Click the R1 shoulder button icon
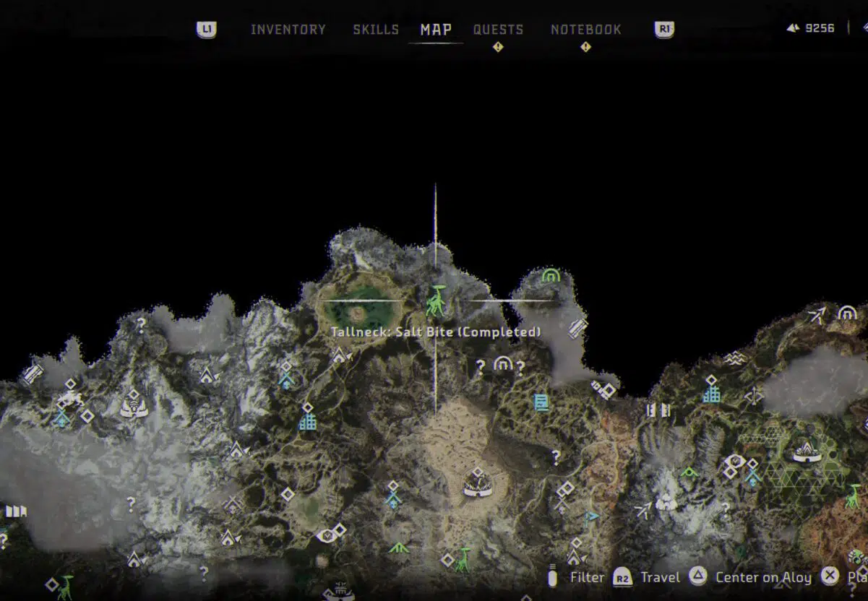 click(x=664, y=30)
